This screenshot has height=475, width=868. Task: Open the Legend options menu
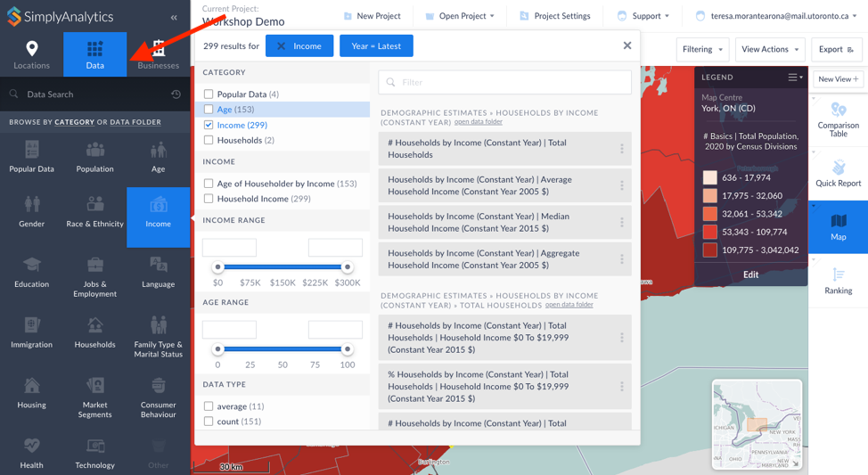coord(796,77)
